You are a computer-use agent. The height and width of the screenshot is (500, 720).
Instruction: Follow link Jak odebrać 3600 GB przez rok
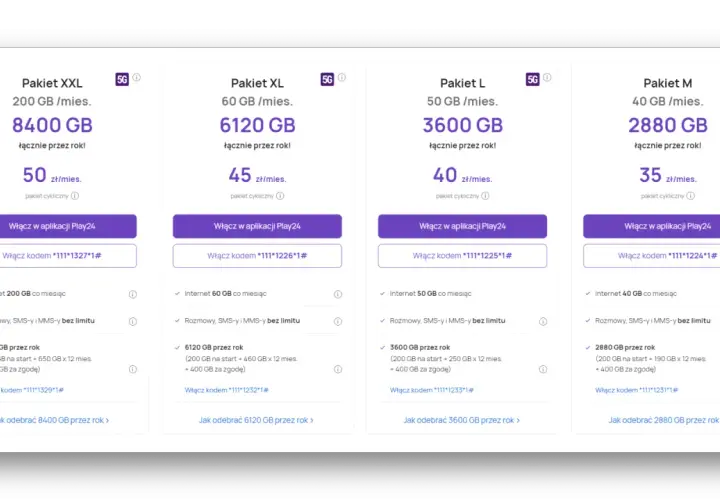[461, 420]
